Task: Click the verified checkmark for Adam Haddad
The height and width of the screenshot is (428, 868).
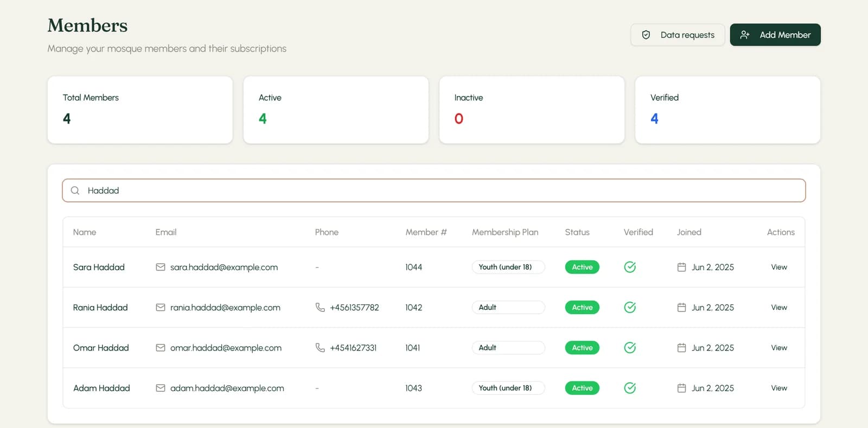Action: [x=630, y=388]
